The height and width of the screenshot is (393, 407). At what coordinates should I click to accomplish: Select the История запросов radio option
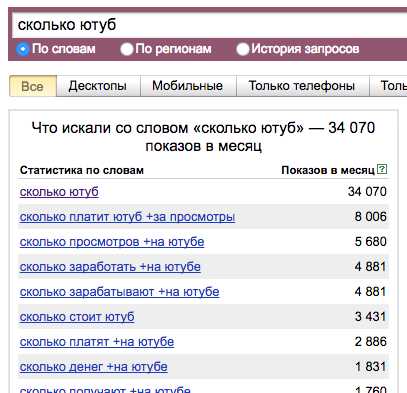coord(243,49)
